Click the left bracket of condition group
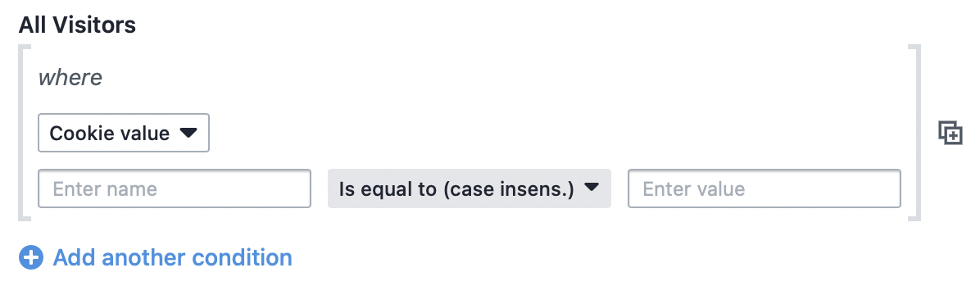 coord(25,133)
